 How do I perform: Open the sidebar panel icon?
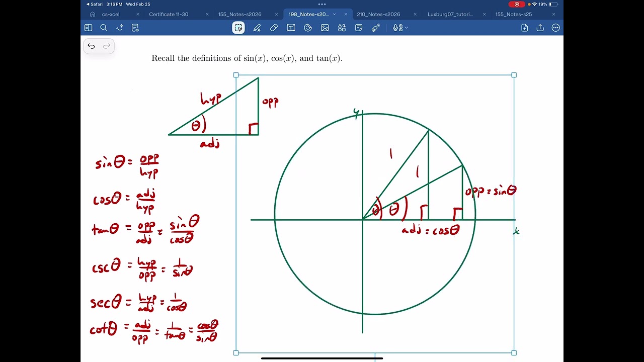[x=88, y=28]
